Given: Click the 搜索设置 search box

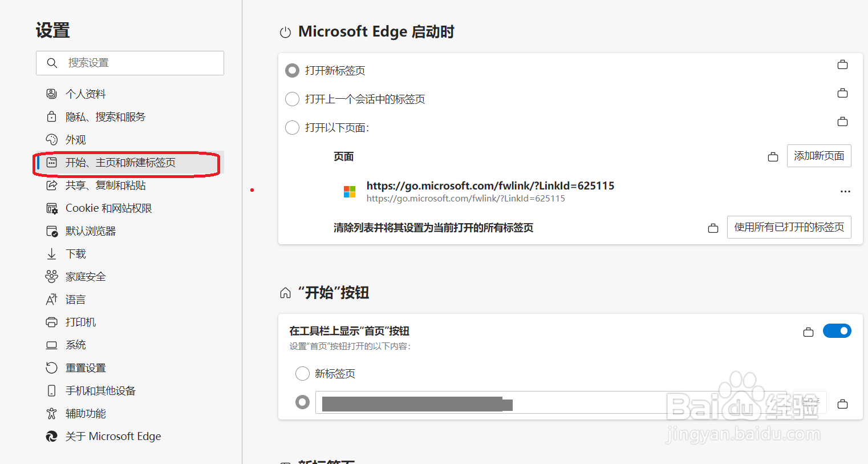Looking at the screenshot, I should 130,63.
